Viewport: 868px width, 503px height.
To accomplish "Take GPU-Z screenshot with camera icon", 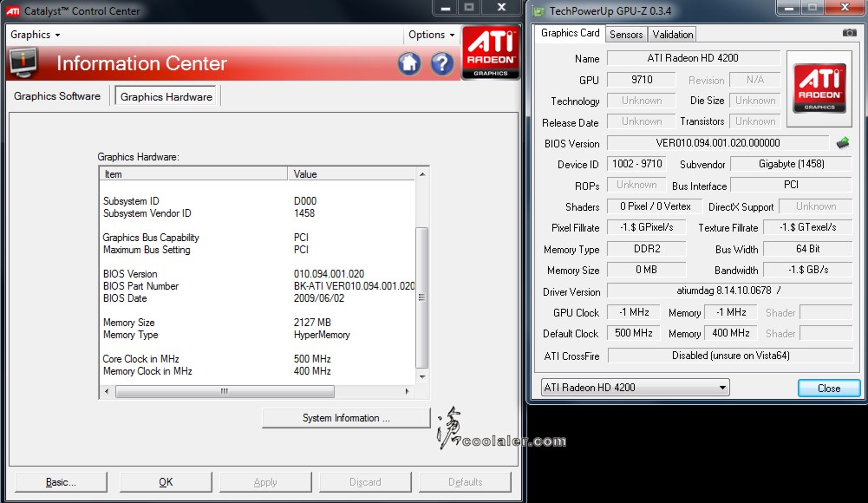I will pos(849,33).
